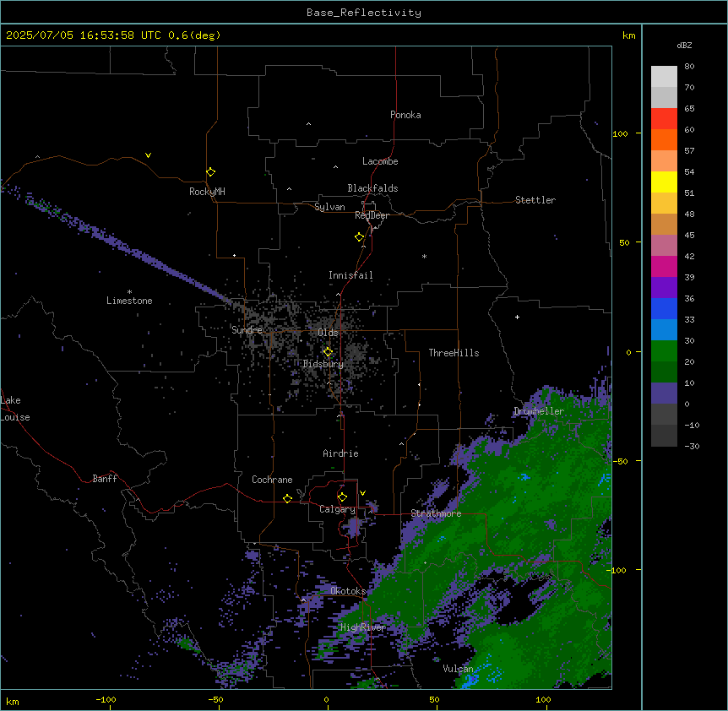The width and height of the screenshot is (728, 711).
Task: Click the Base_Reflectivity title text
Action: coord(364,13)
